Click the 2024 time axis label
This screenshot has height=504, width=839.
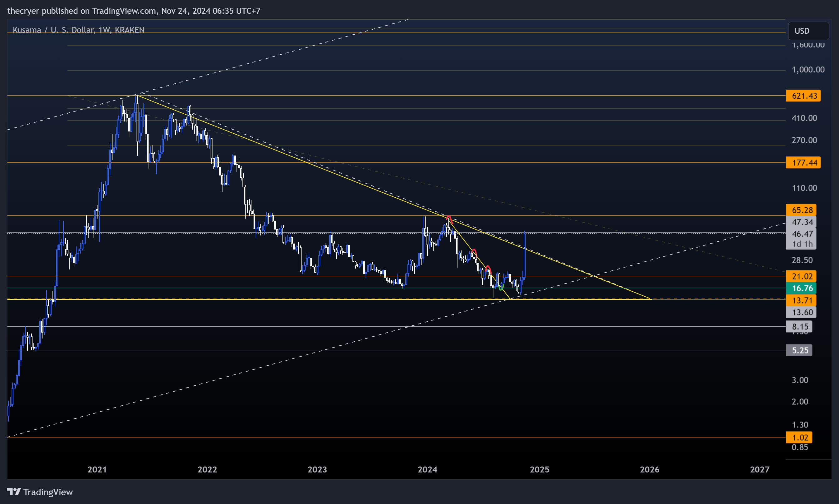pos(427,470)
